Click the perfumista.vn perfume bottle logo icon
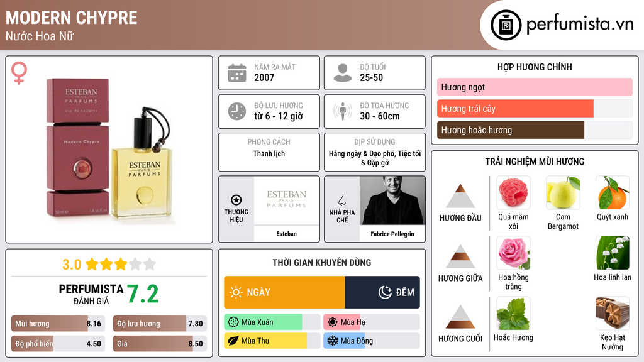The image size is (644, 362). [x=506, y=25]
